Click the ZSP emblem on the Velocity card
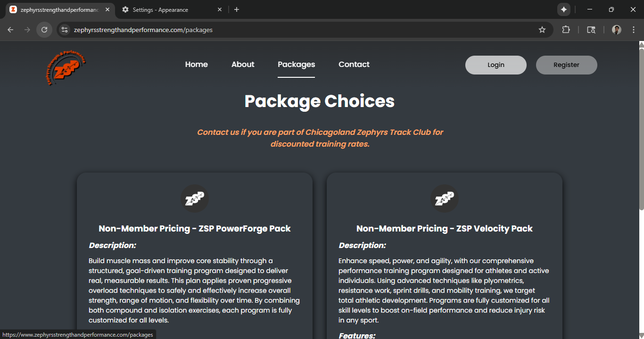644x339 pixels. pyautogui.click(x=444, y=198)
